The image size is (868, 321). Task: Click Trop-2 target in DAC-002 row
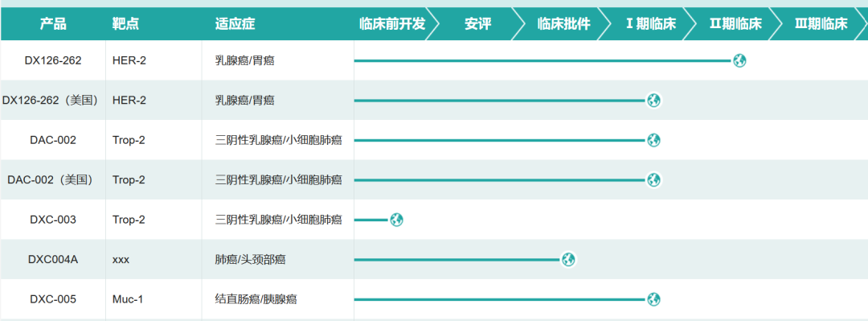(129, 140)
